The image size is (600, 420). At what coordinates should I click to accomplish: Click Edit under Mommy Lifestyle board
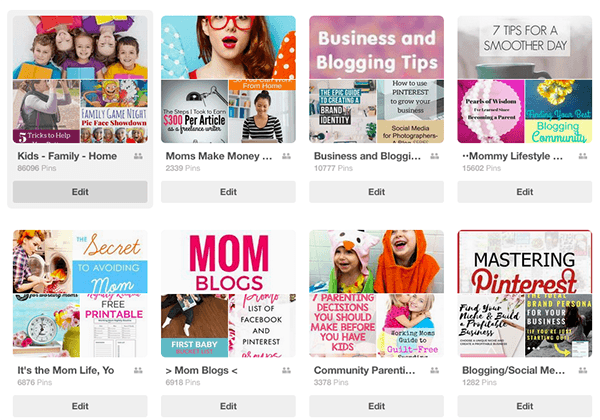pyautogui.click(x=525, y=192)
